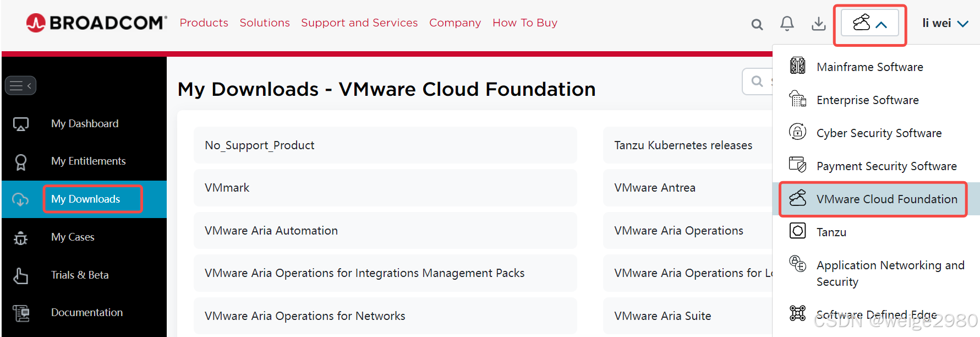
Task: Select Enterprise Software division
Action: pyautogui.click(x=868, y=100)
